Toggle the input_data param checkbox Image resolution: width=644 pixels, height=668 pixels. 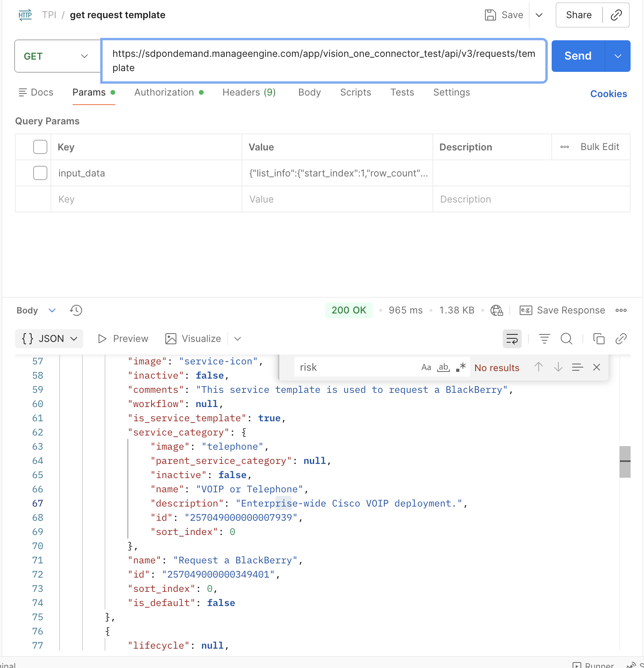40,173
